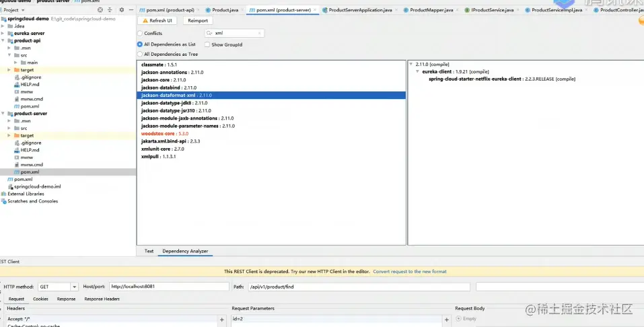Viewport: 644px width, 327px height.
Task: Click Convert request to the new format link
Action: (x=410, y=272)
